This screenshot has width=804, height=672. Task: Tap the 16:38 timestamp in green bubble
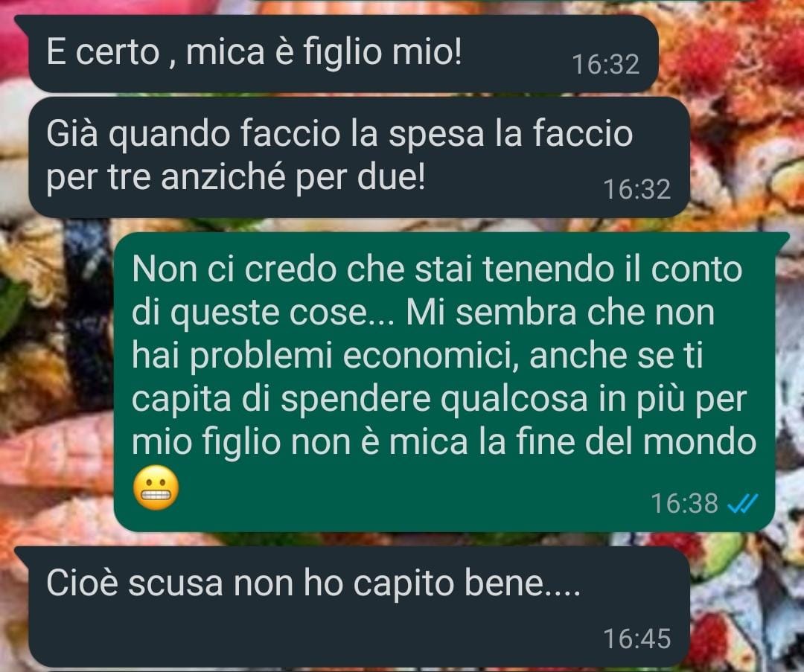pyautogui.click(x=685, y=503)
